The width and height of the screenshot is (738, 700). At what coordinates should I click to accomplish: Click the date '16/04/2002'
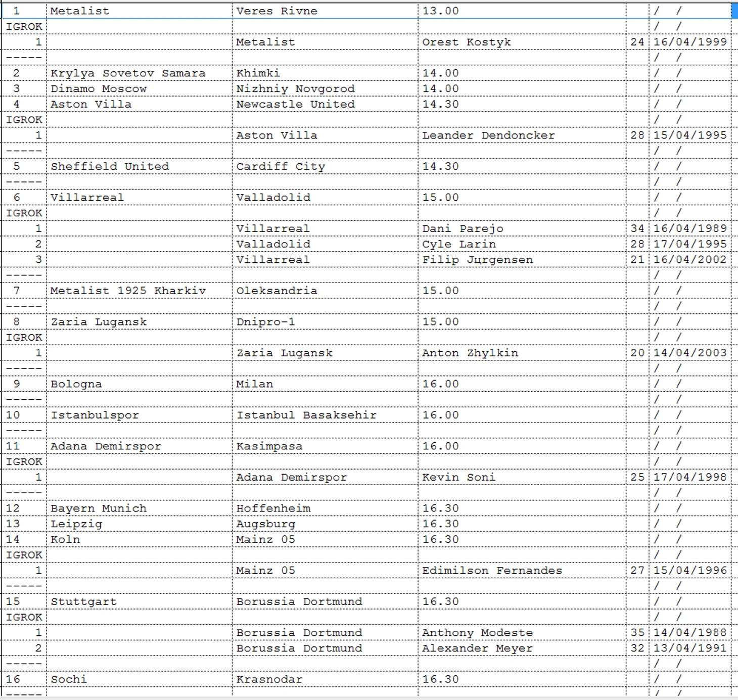(690, 259)
